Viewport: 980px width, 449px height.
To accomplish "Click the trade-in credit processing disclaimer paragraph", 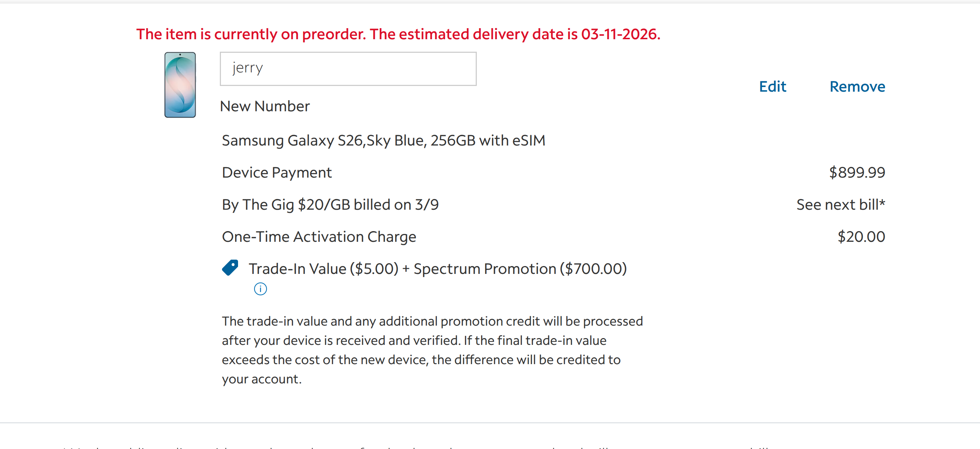I will [x=432, y=350].
